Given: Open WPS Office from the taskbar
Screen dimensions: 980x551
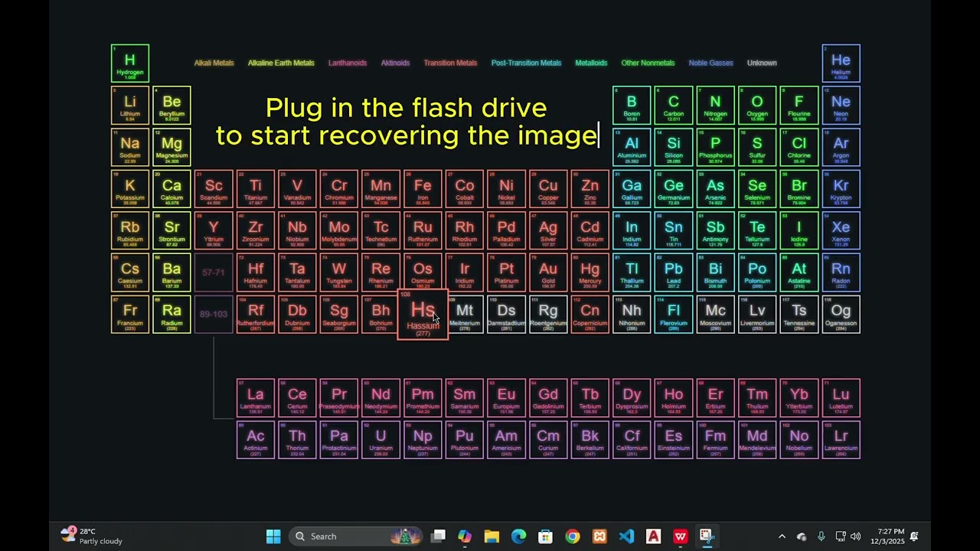Looking at the screenshot, I should 680,536.
